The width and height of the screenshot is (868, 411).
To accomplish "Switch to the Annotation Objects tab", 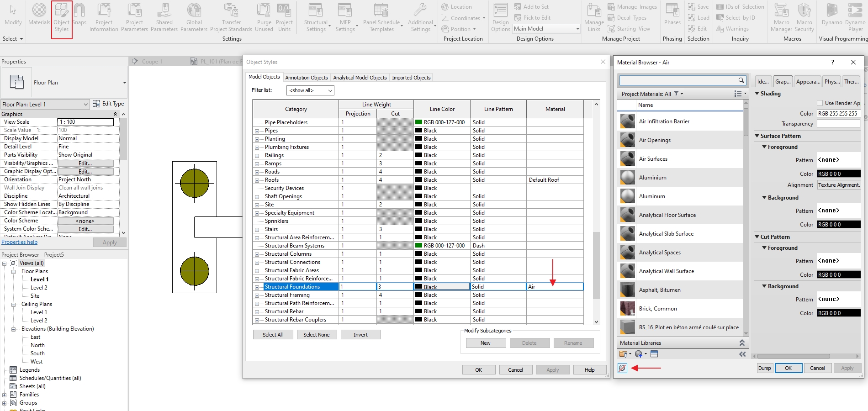I will (306, 77).
